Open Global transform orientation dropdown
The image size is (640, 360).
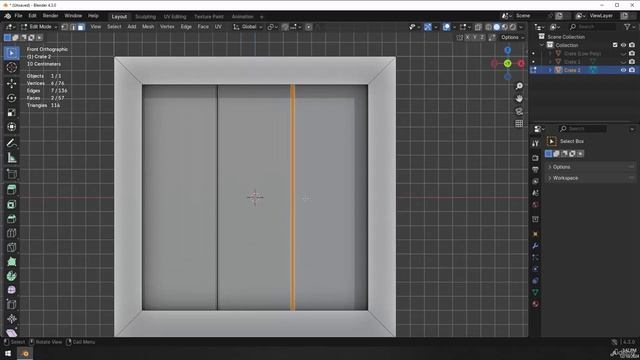pos(248,27)
